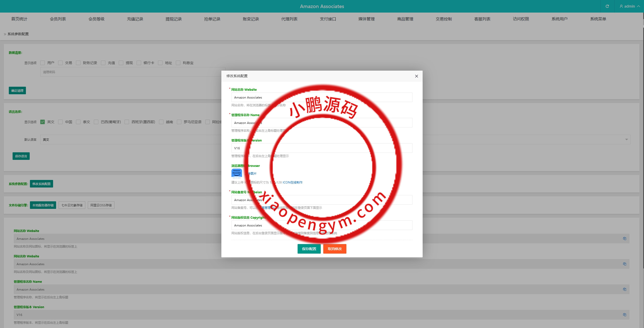
Task: Open the 商品管理 menu item
Action: tap(405, 19)
